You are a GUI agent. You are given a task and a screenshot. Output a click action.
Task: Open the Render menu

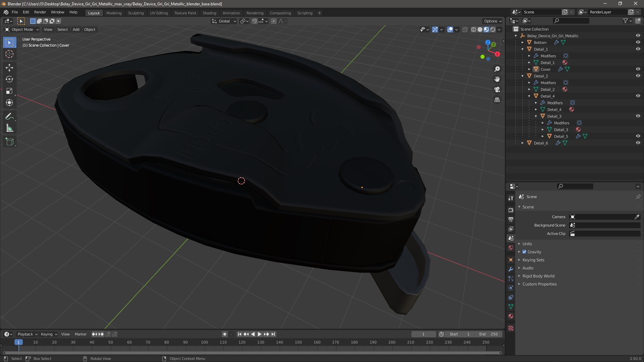click(40, 12)
